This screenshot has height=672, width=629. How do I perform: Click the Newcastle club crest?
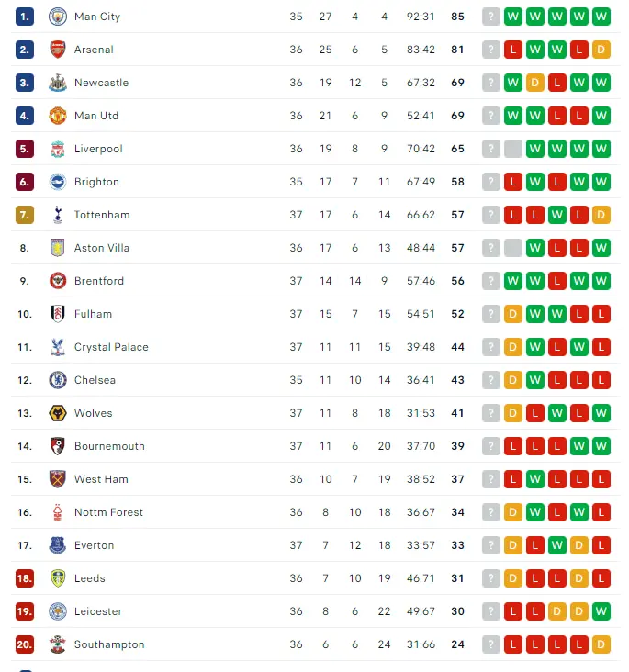tap(58, 83)
